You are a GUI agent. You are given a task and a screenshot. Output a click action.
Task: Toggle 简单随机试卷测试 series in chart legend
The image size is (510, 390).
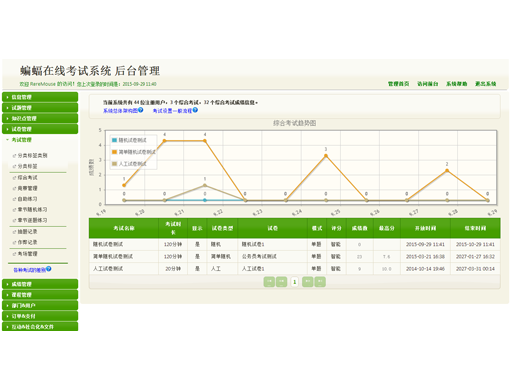[x=134, y=152]
